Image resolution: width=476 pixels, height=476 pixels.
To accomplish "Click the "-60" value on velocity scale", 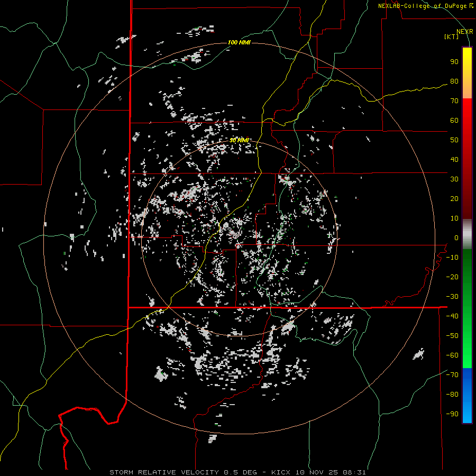I will [x=452, y=355].
